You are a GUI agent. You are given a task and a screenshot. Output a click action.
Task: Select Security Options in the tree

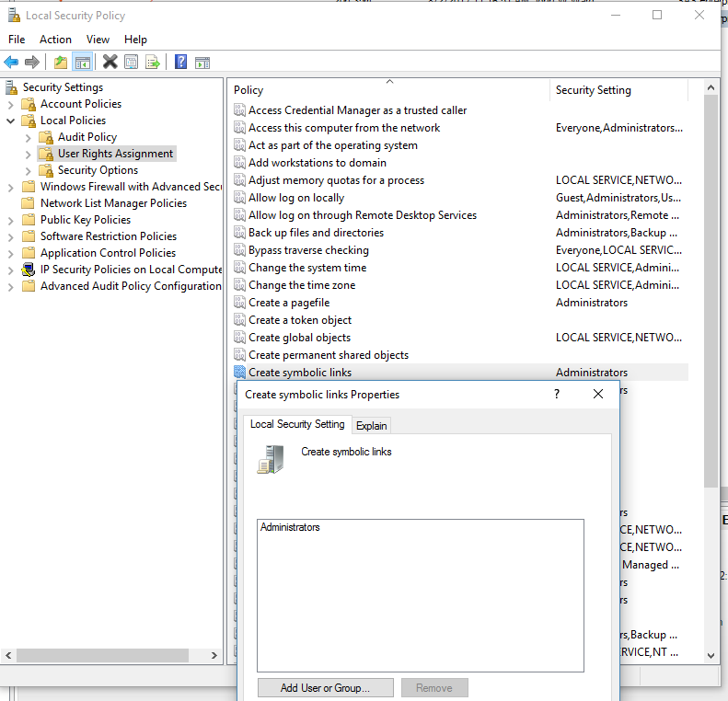point(98,170)
